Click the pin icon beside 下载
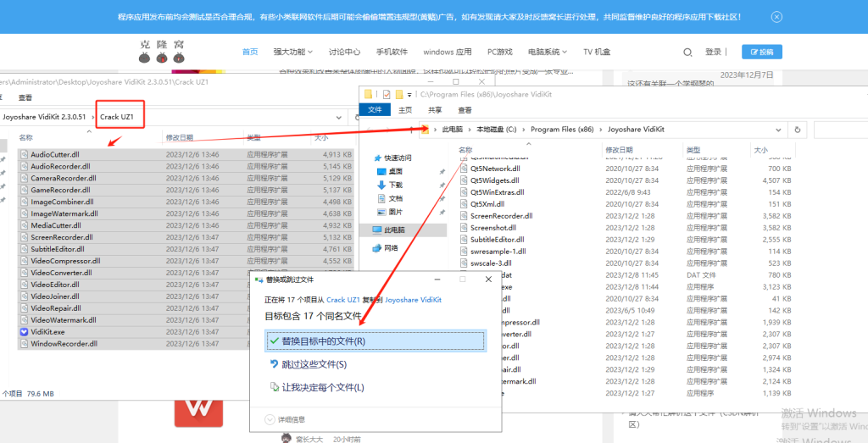868x443 pixels. coord(441,186)
